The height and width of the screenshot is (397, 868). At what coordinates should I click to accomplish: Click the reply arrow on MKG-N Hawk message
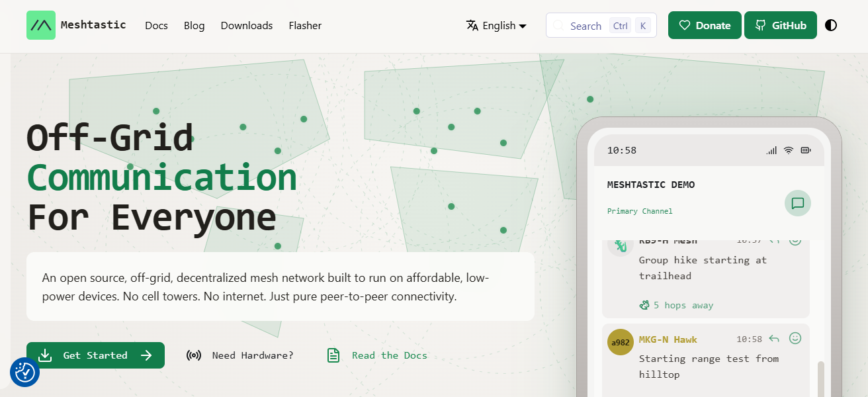pyautogui.click(x=774, y=339)
